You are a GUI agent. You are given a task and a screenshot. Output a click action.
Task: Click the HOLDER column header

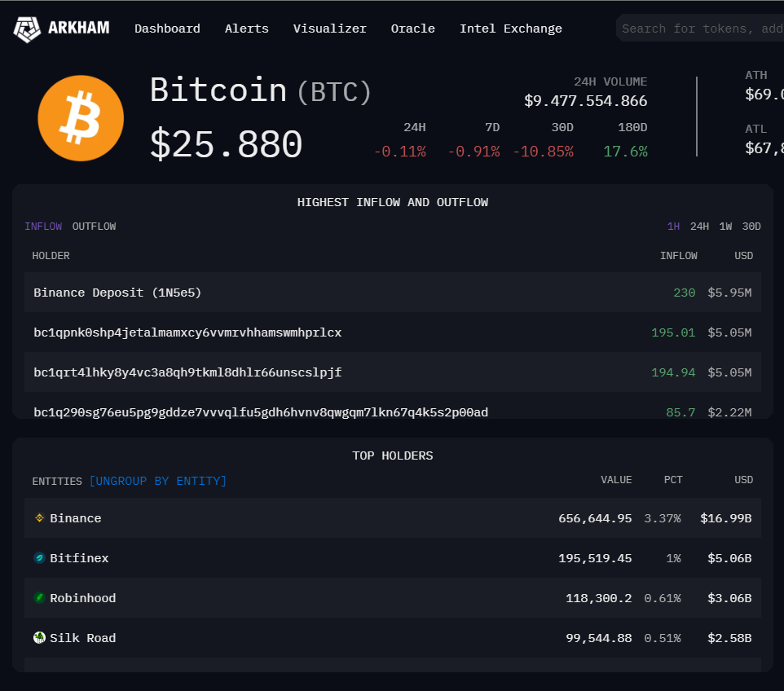point(51,256)
